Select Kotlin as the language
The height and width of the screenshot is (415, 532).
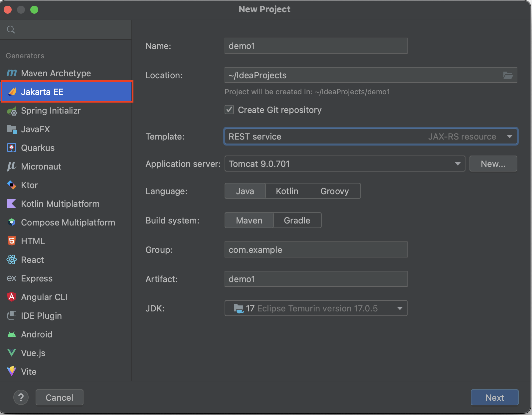coord(287,191)
